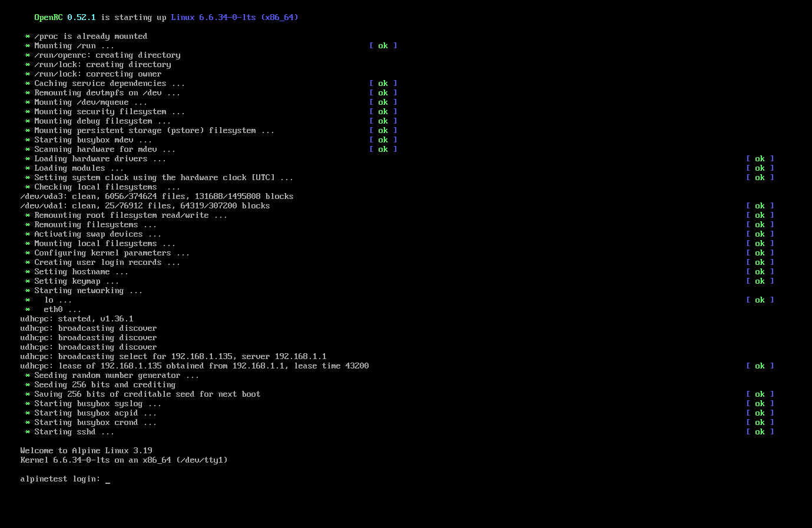The image size is (812, 528).
Task: Click ok status beside 'Starting sshd'
Action: coord(760,432)
